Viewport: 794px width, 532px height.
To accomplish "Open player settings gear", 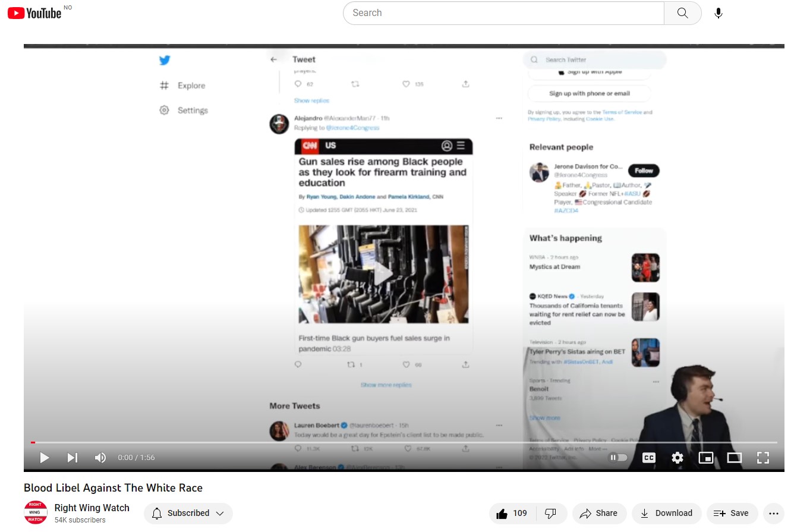I will point(678,458).
